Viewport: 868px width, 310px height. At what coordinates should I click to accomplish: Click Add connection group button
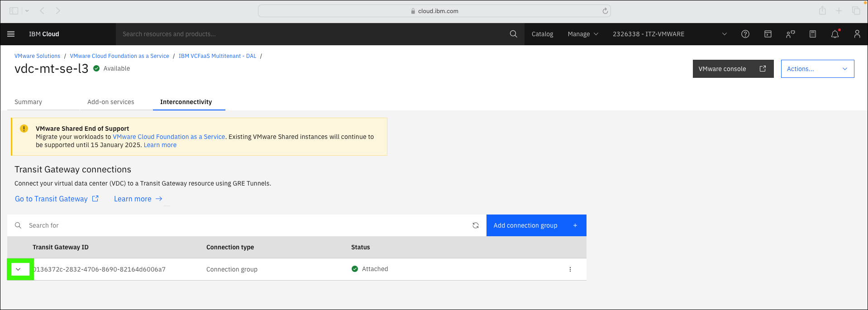point(536,225)
